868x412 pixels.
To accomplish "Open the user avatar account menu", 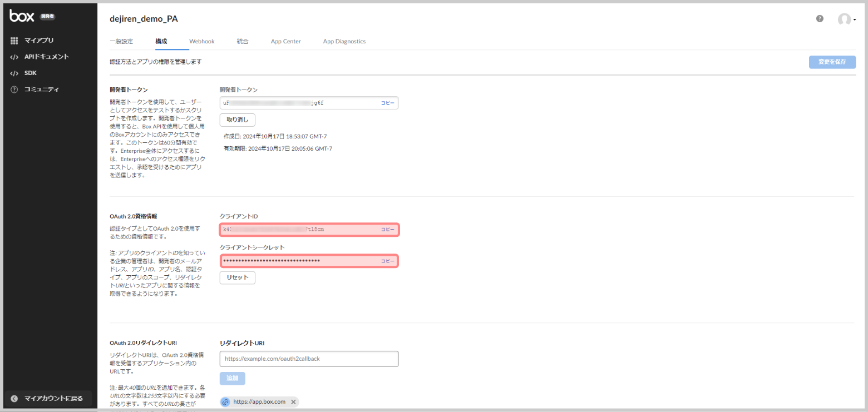I will coord(846,19).
